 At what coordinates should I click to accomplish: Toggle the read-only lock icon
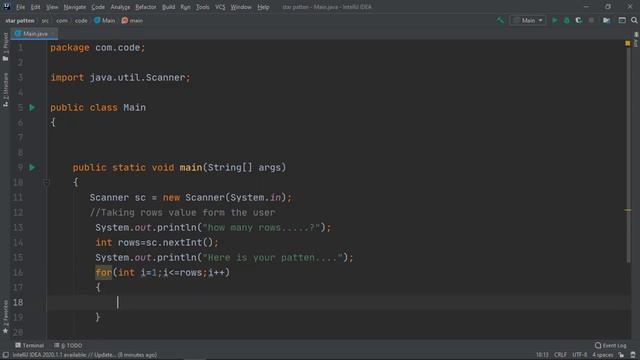pos(621,355)
